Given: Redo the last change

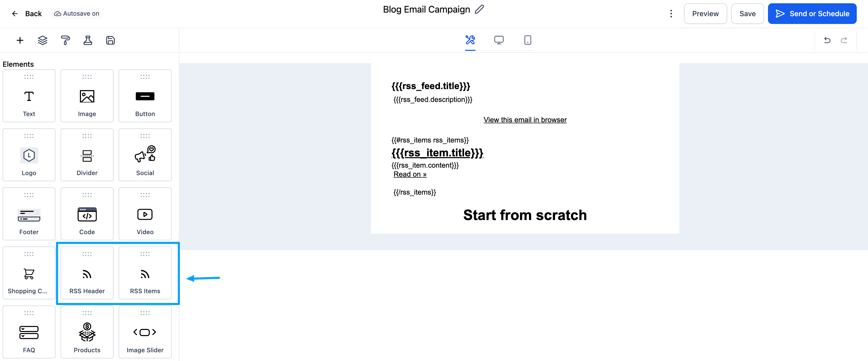Looking at the screenshot, I should click(x=844, y=40).
